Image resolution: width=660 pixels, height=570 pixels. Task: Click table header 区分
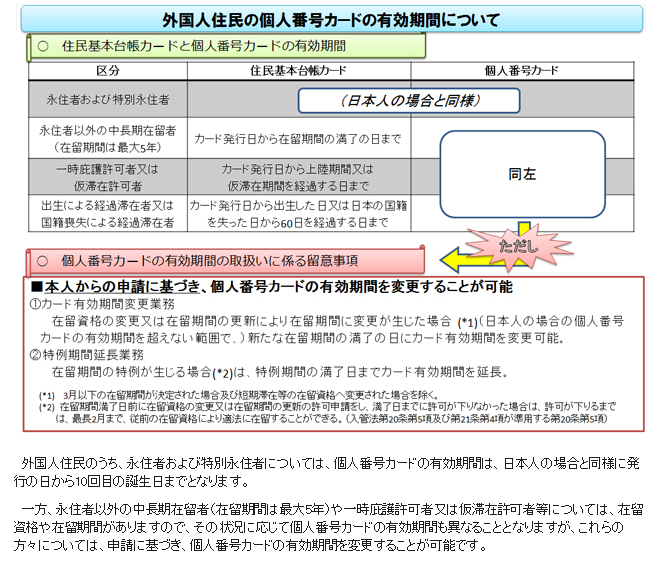[108, 71]
